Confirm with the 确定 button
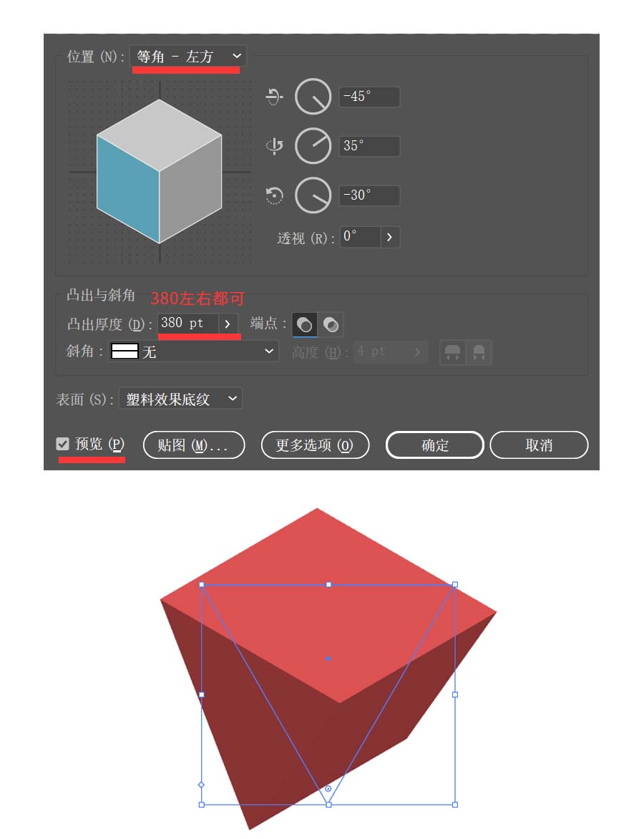This screenshot has height=839, width=644. pyautogui.click(x=435, y=445)
